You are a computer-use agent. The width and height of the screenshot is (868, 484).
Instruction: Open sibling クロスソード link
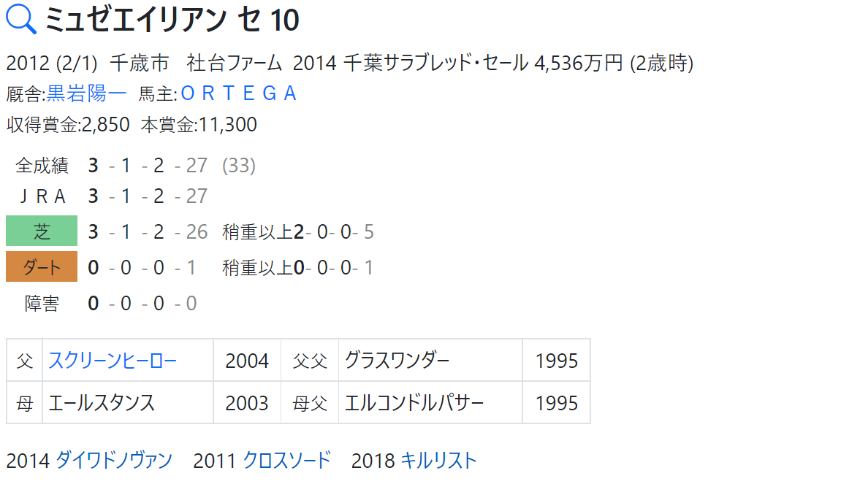point(286,460)
